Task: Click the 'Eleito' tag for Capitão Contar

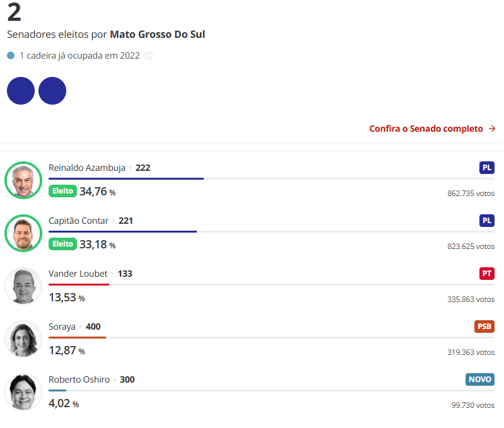Action: click(62, 244)
